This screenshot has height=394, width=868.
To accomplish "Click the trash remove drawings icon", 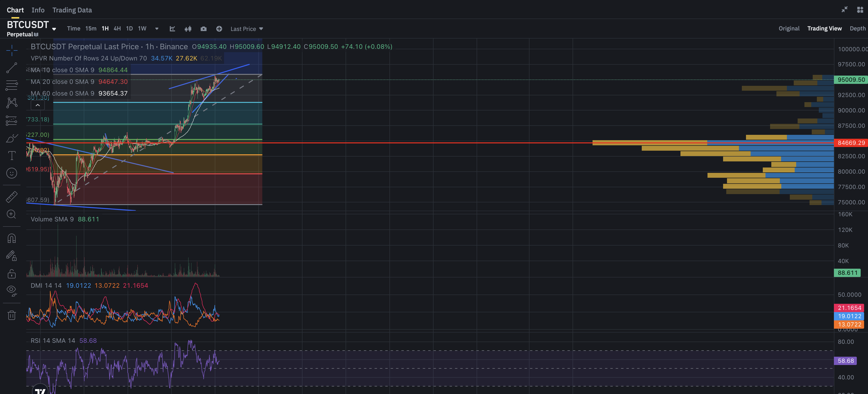I will [x=11, y=315].
